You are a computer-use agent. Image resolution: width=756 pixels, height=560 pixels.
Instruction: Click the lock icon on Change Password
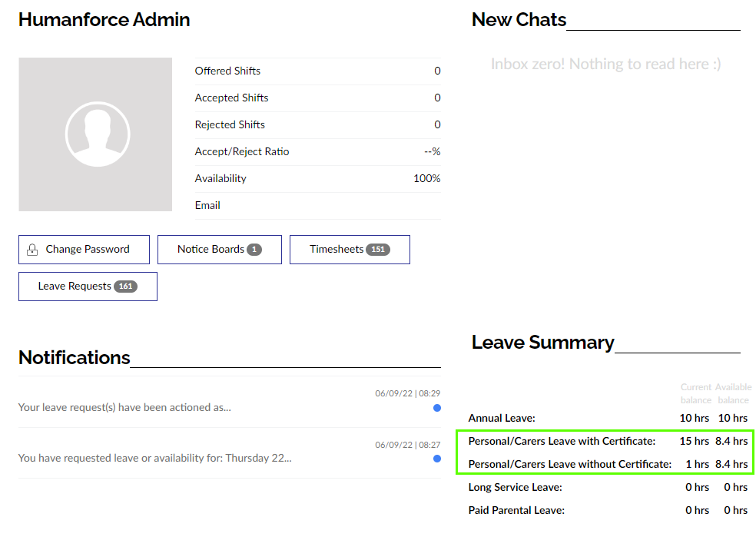pos(32,250)
